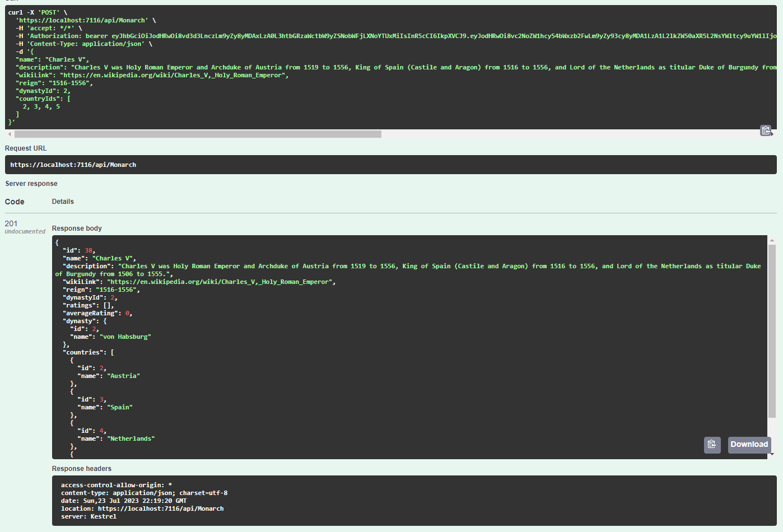Click the Download button for the response body
783x532 pixels.
pyautogui.click(x=749, y=445)
